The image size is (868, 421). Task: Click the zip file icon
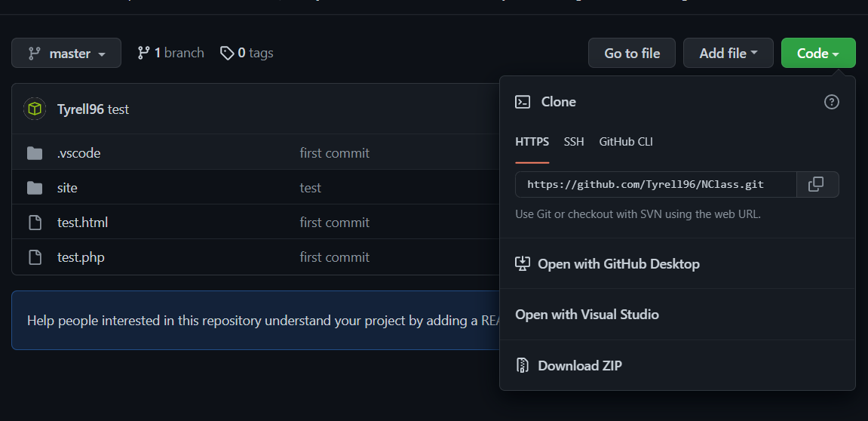(x=523, y=366)
